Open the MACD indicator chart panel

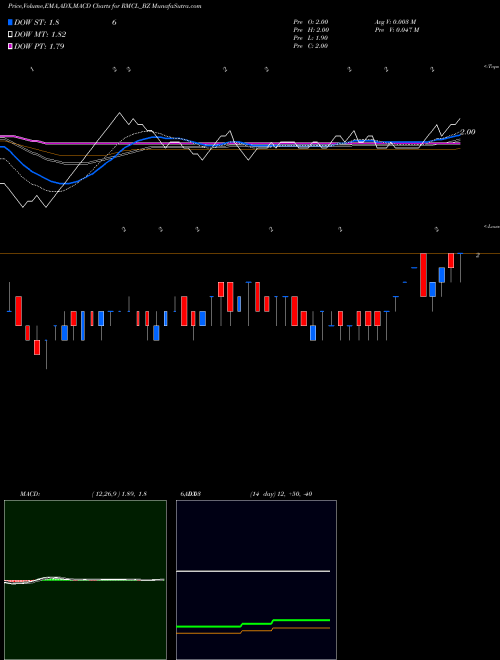tap(85, 580)
